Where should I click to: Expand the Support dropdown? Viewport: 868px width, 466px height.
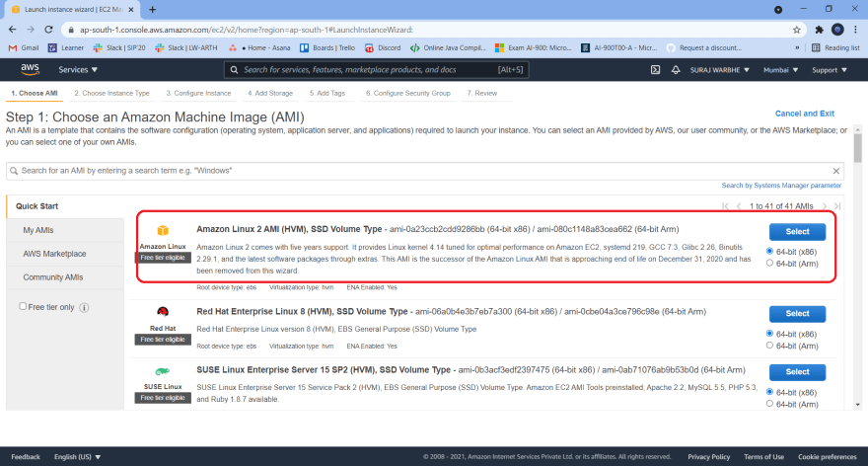(x=830, y=70)
